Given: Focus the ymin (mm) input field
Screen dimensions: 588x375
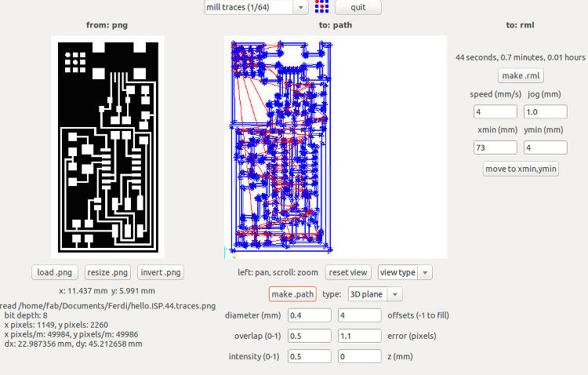Looking at the screenshot, I should pyautogui.click(x=545, y=147).
